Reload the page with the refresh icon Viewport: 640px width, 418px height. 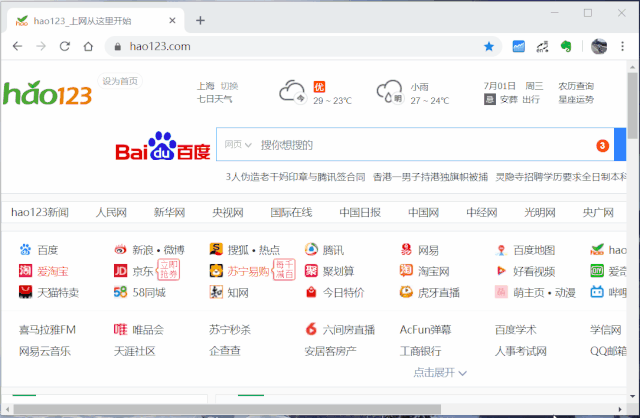64,46
